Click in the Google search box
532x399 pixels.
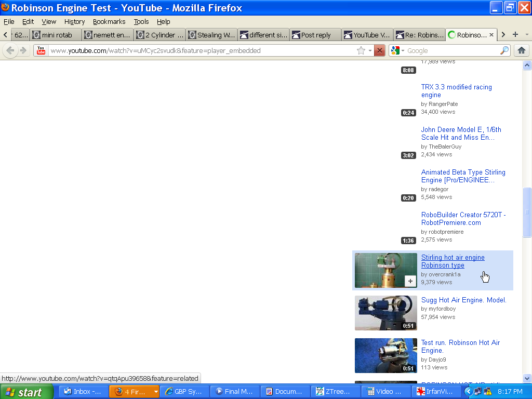coord(453,50)
